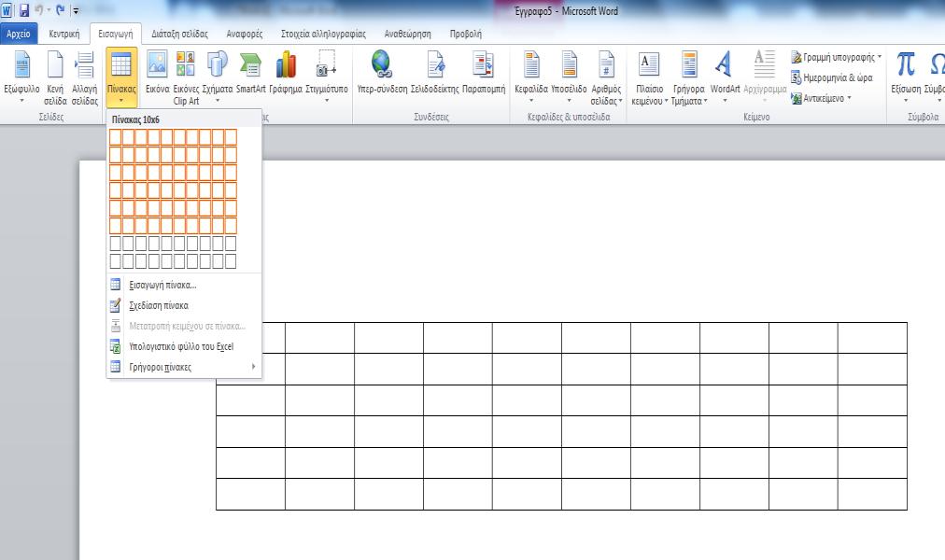Undo the last action in quick access toolbar
This screenshot has width=945, height=560.
click(39, 10)
